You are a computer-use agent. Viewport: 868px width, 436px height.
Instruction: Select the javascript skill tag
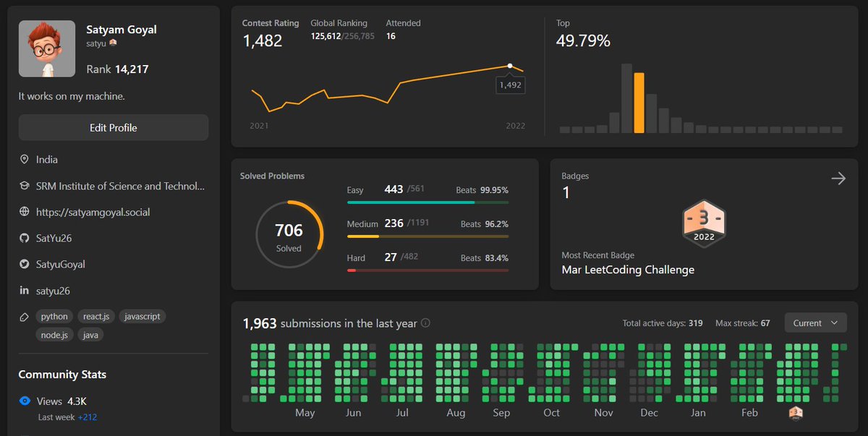coord(142,317)
